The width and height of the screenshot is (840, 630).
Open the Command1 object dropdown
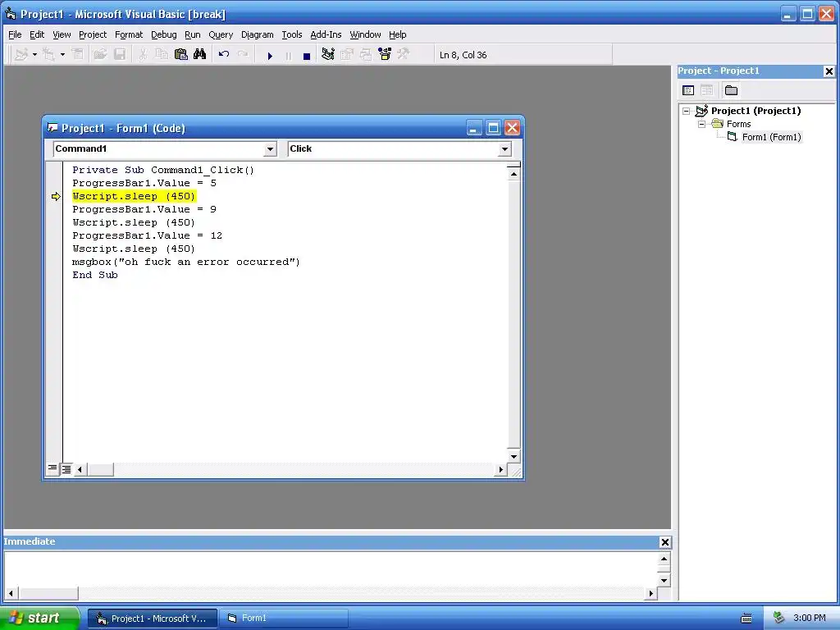(270, 149)
